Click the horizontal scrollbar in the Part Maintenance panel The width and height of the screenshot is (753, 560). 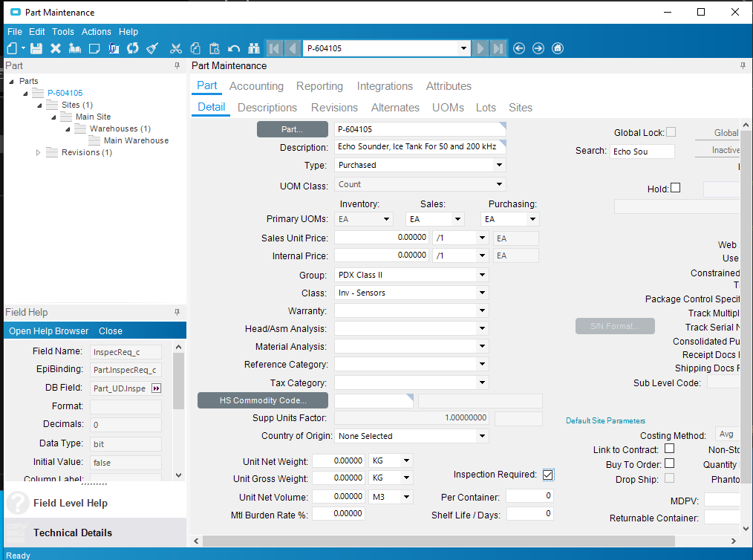pos(438,541)
